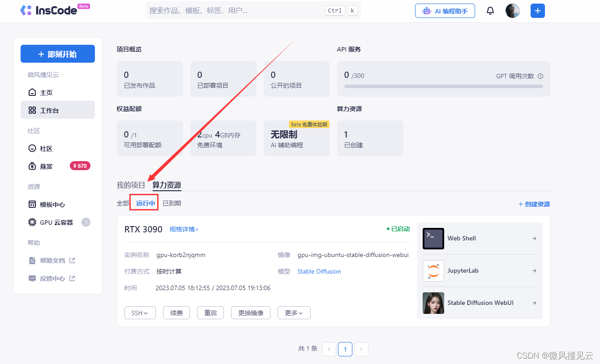The width and height of the screenshot is (600, 364).
Task: Click the 更换镜像 button
Action: coord(251,313)
